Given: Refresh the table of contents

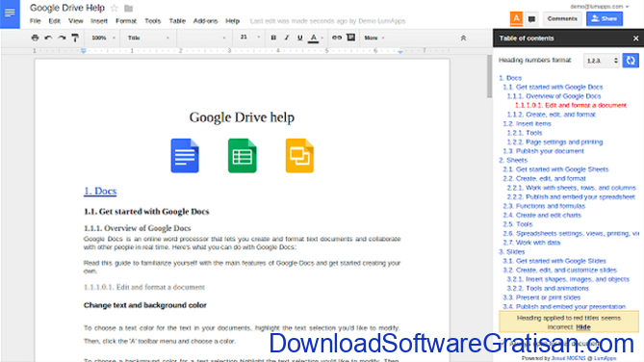Looking at the screenshot, I should click(631, 61).
